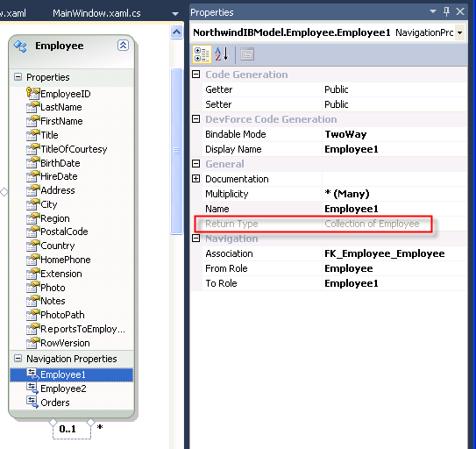Open Property Pages icon in Properties toolbar
476x449 pixels.
(247, 54)
